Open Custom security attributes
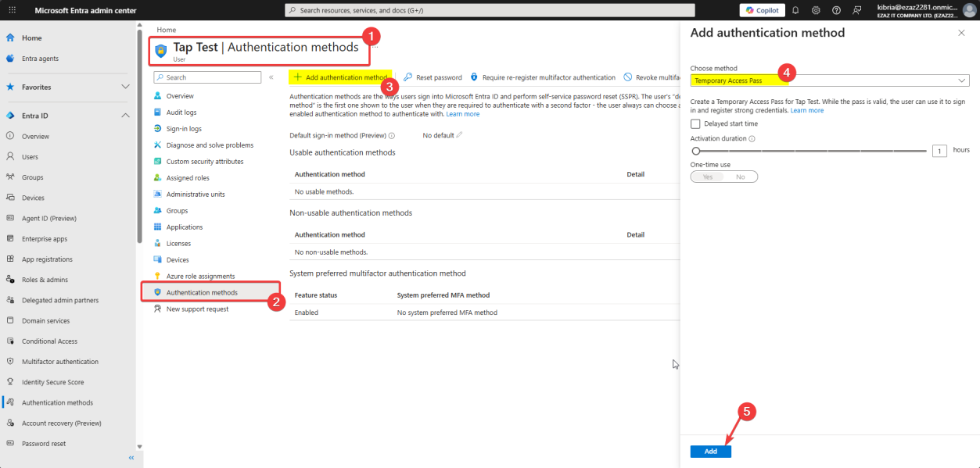This screenshot has height=468, width=980. pyautogui.click(x=205, y=162)
